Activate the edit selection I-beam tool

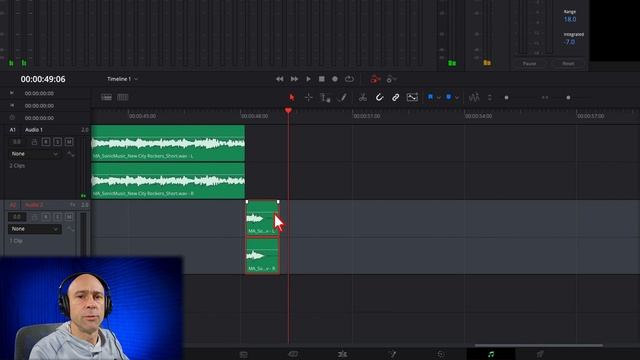pyautogui.click(x=325, y=98)
